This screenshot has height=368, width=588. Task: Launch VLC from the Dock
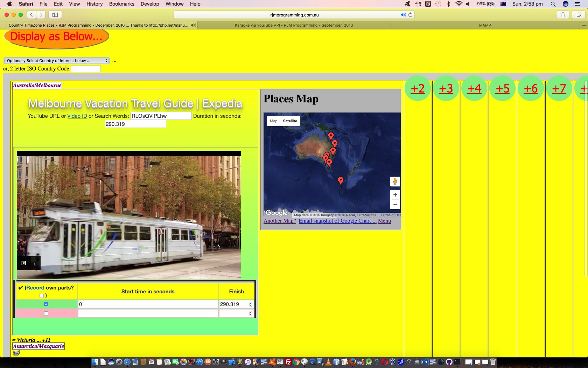[328, 362]
